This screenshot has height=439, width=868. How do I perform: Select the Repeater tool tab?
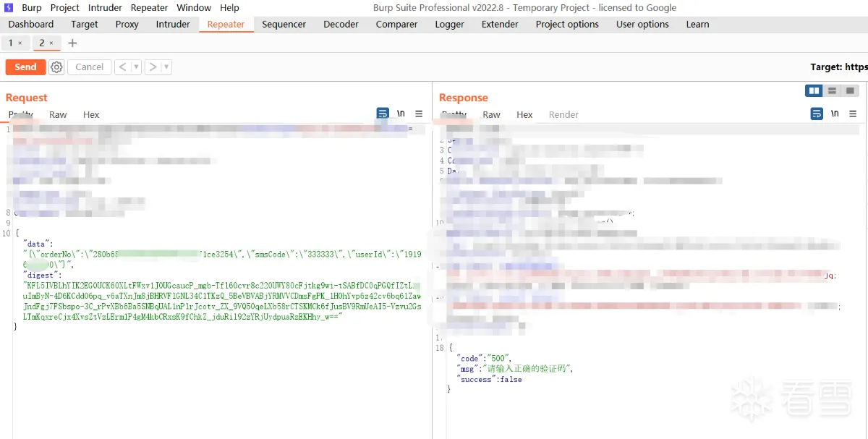pyautogui.click(x=226, y=24)
